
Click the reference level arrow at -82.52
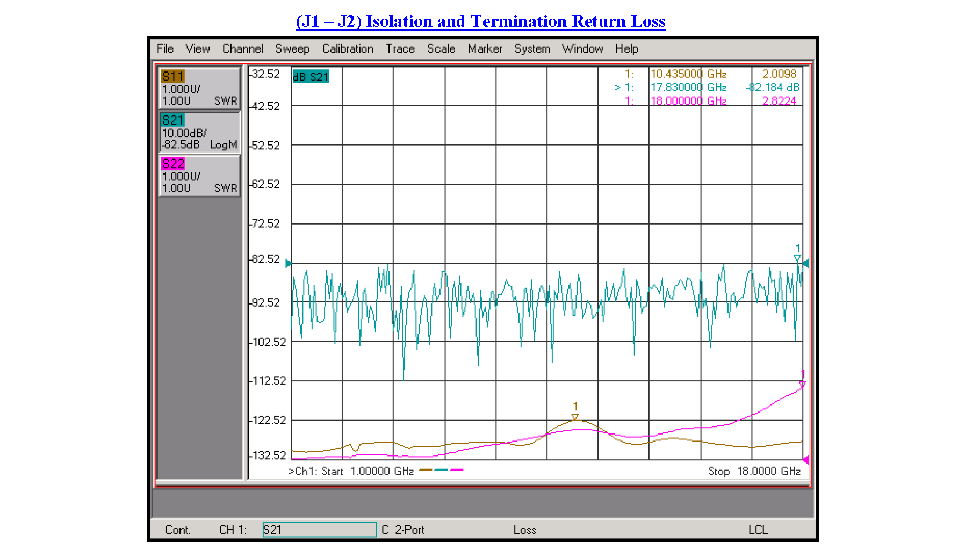click(289, 263)
